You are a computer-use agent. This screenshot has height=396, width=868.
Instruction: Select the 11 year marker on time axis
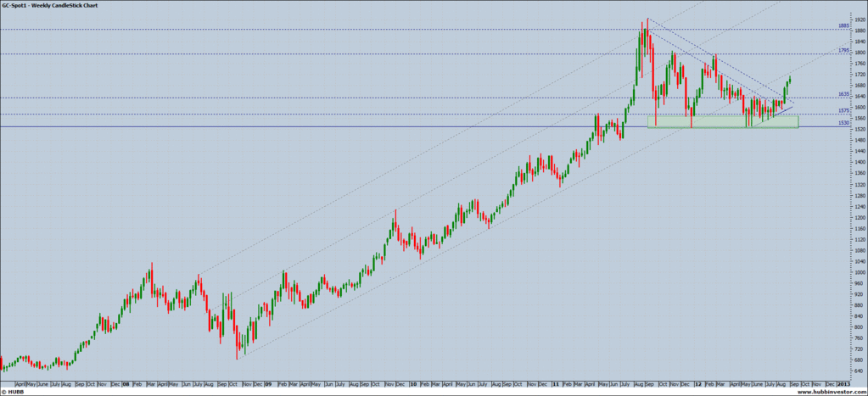(x=554, y=383)
